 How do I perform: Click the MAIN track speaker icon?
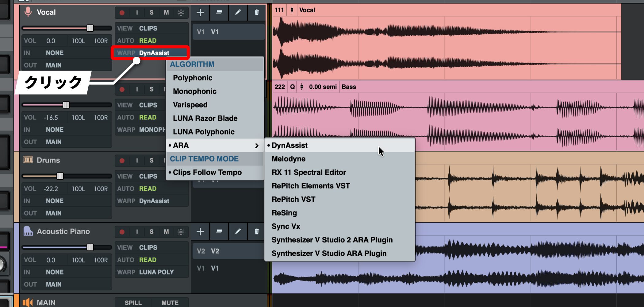pyautogui.click(x=28, y=302)
